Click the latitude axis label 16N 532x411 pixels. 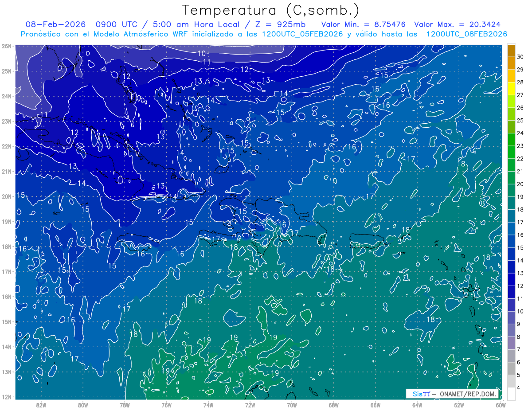pos(6,297)
